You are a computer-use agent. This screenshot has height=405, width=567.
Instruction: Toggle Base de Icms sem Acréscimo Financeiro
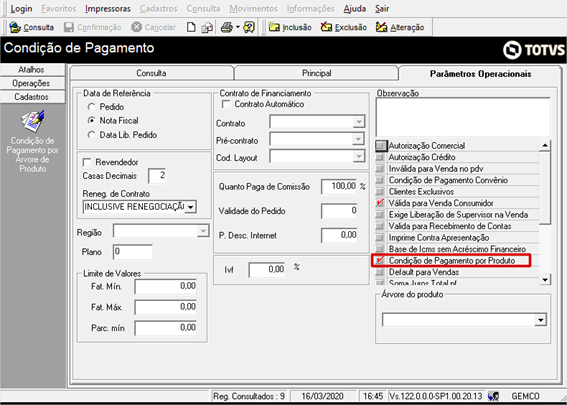[380, 249]
